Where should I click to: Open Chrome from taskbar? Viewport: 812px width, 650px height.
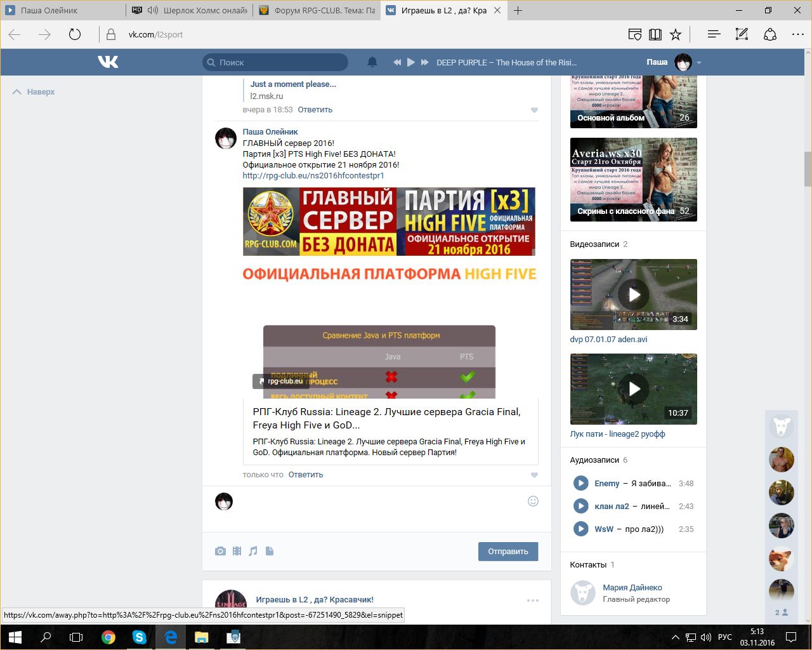pyautogui.click(x=108, y=637)
